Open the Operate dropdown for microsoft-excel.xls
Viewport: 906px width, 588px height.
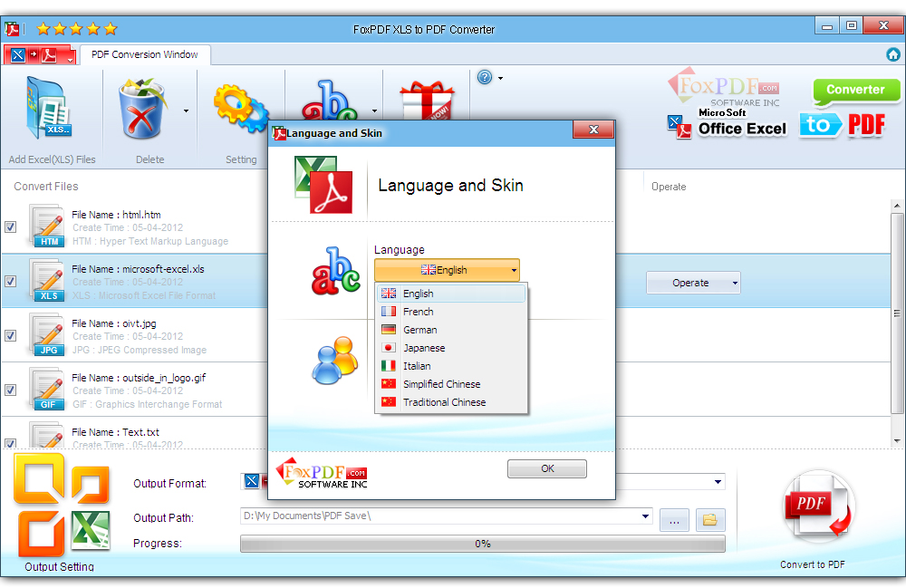click(693, 283)
